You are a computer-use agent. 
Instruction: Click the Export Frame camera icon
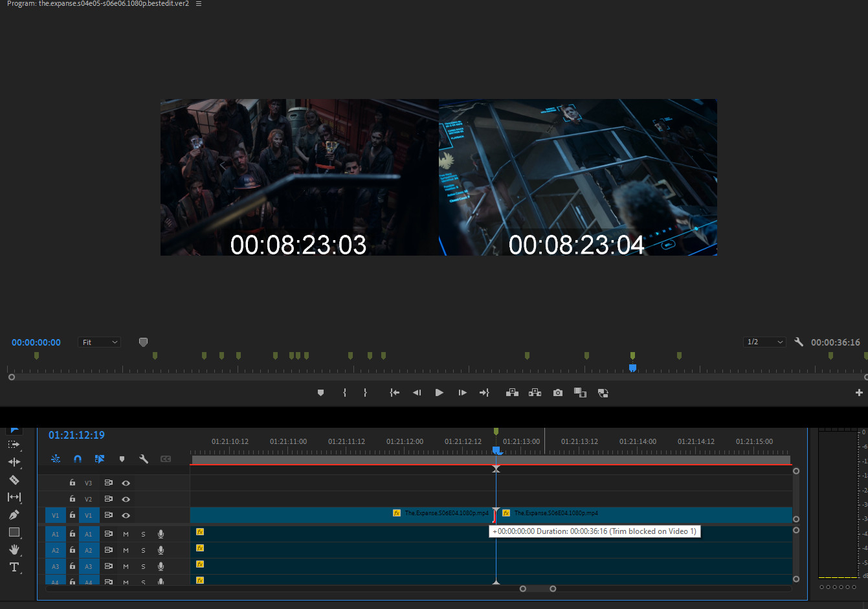pos(558,393)
